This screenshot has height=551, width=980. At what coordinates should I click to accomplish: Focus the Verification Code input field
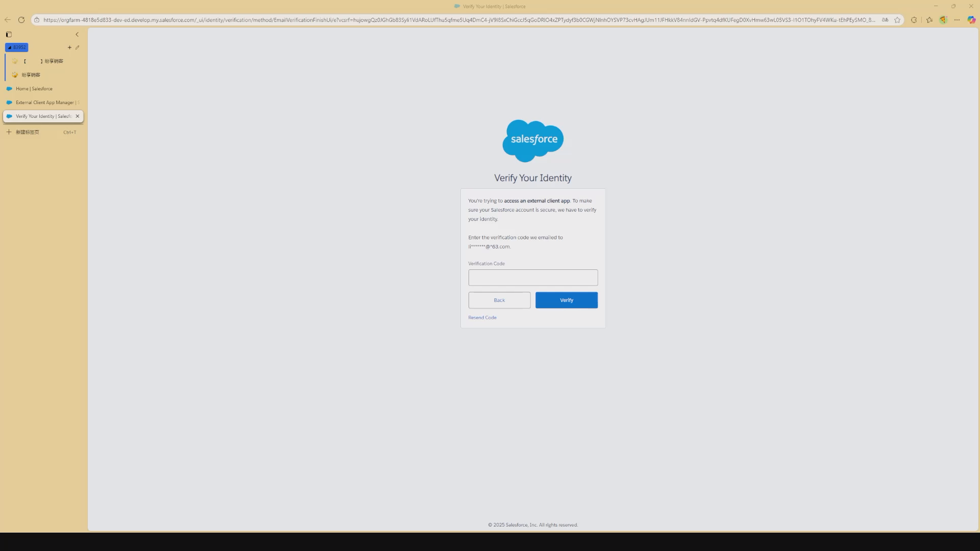(533, 278)
